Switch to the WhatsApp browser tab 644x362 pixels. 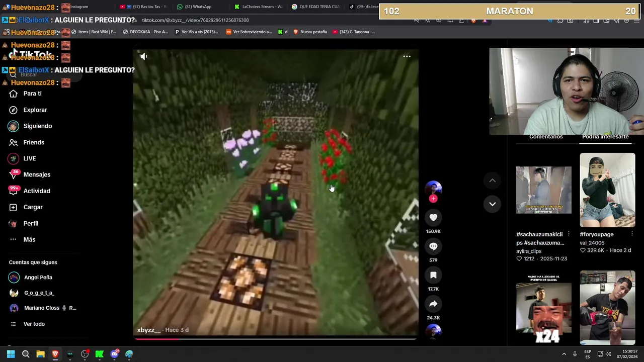pyautogui.click(x=194, y=7)
